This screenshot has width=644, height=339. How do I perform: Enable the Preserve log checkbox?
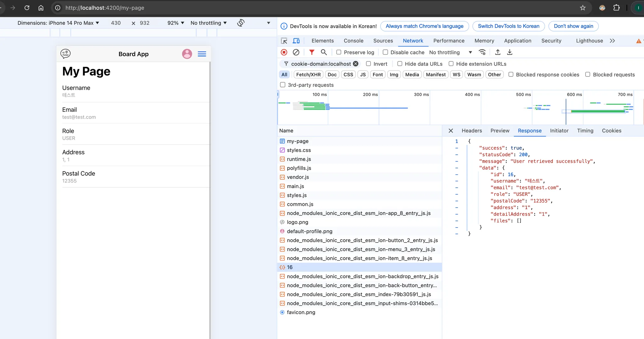339,52
